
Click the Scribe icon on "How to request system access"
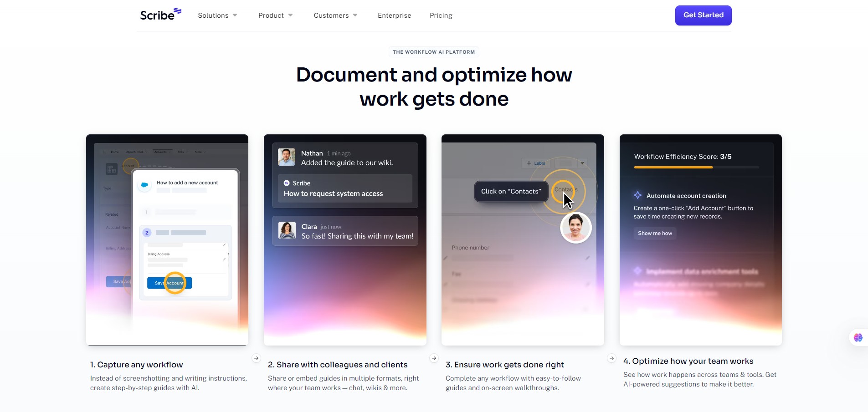click(x=286, y=183)
